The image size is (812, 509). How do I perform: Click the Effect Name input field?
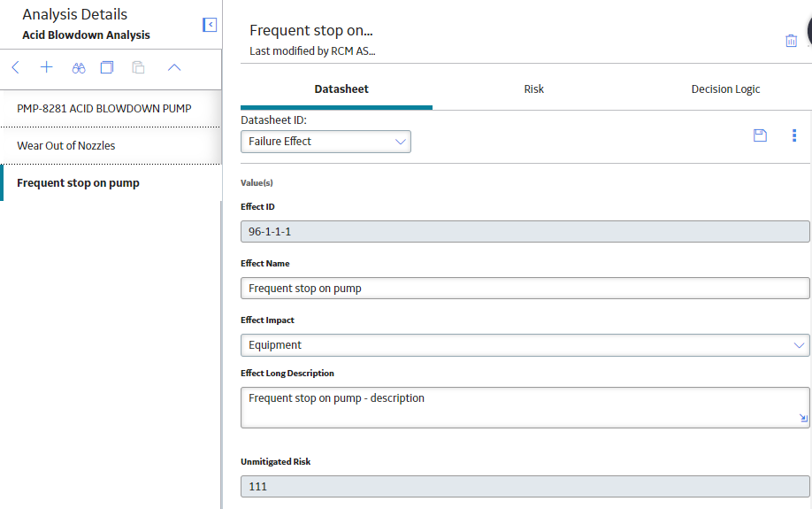(x=525, y=289)
